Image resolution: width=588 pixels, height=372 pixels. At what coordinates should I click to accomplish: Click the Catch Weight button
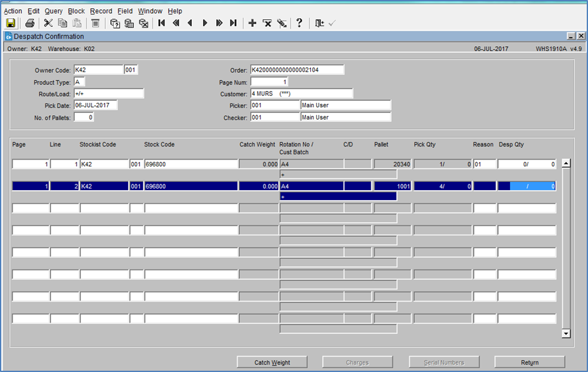[x=272, y=362]
